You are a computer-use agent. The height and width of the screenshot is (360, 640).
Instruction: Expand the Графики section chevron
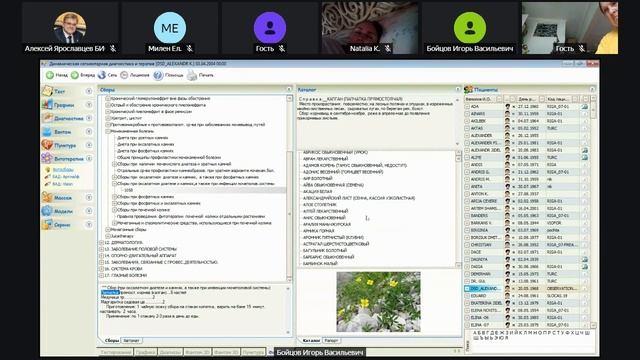pos(89,105)
